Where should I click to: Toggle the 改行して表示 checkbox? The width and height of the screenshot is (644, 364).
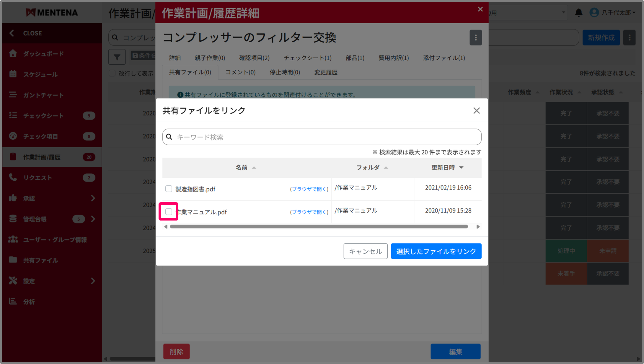point(112,73)
